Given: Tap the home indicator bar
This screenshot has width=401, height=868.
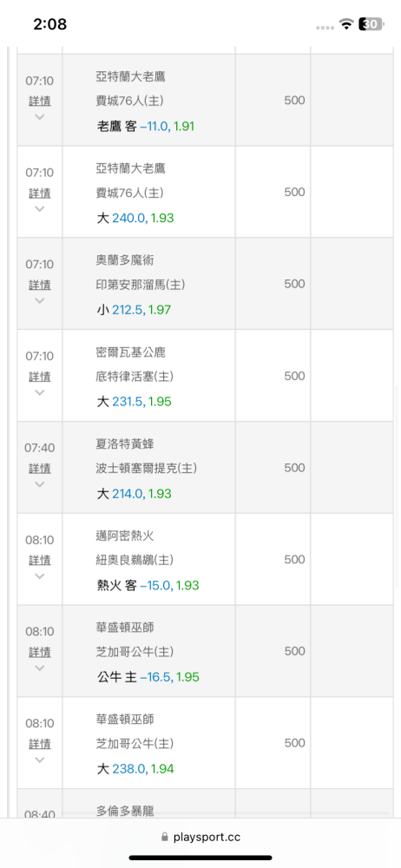Looking at the screenshot, I should (x=200, y=858).
